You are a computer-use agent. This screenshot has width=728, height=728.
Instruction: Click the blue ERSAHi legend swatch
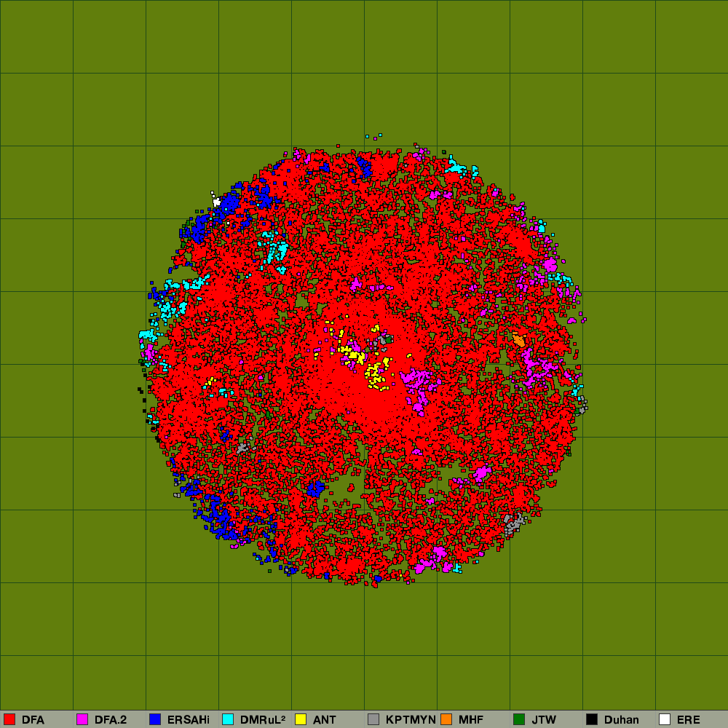click(x=155, y=719)
